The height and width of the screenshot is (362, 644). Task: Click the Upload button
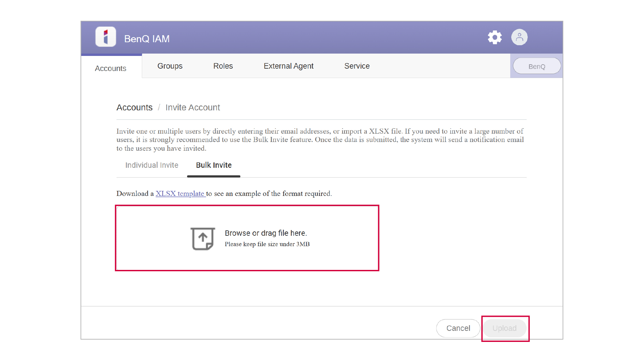(505, 328)
